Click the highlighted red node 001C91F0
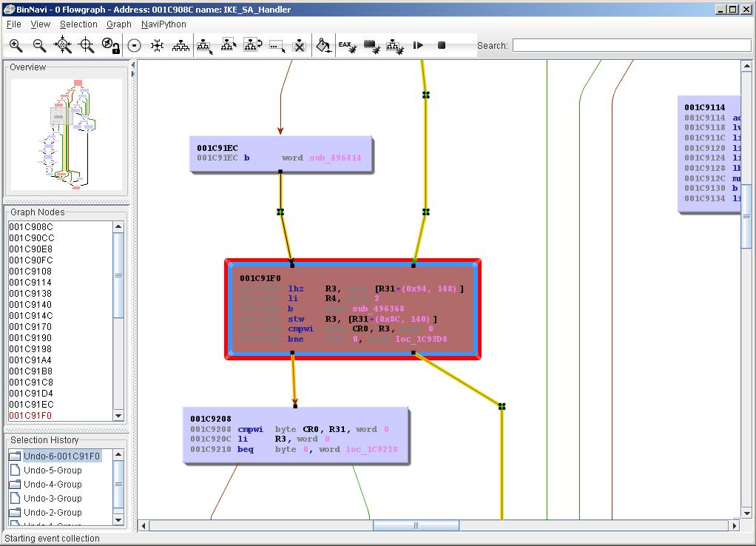 (x=352, y=309)
